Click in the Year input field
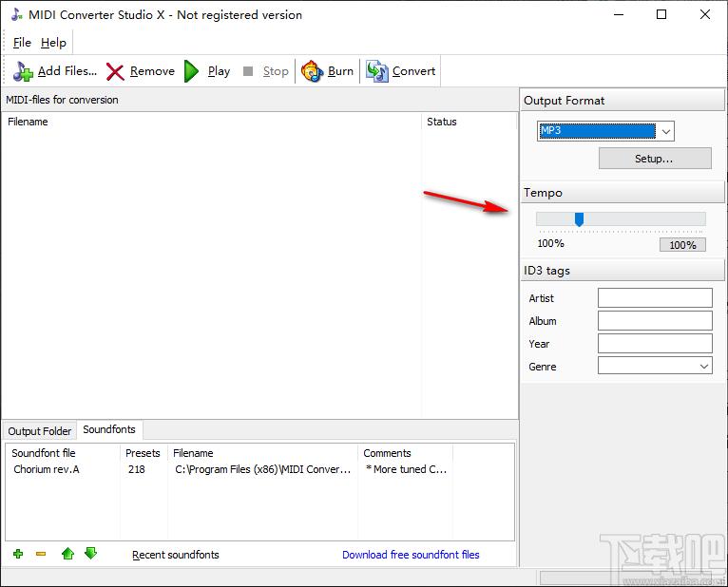 655,344
